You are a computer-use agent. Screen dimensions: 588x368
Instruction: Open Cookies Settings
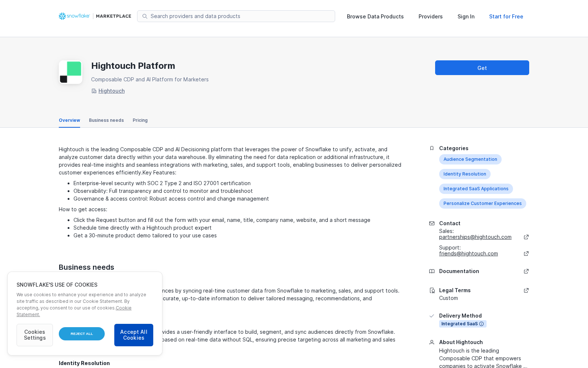pyautogui.click(x=35, y=335)
